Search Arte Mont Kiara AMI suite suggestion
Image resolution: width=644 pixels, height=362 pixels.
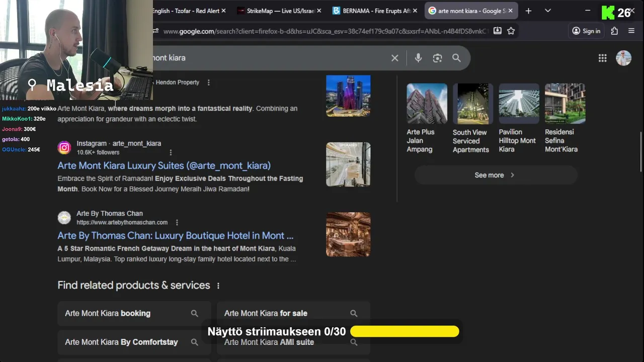(293, 342)
